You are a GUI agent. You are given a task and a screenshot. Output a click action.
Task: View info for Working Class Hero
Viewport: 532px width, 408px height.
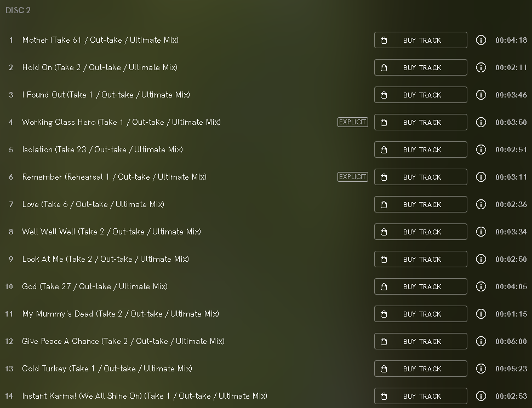click(x=480, y=122)
